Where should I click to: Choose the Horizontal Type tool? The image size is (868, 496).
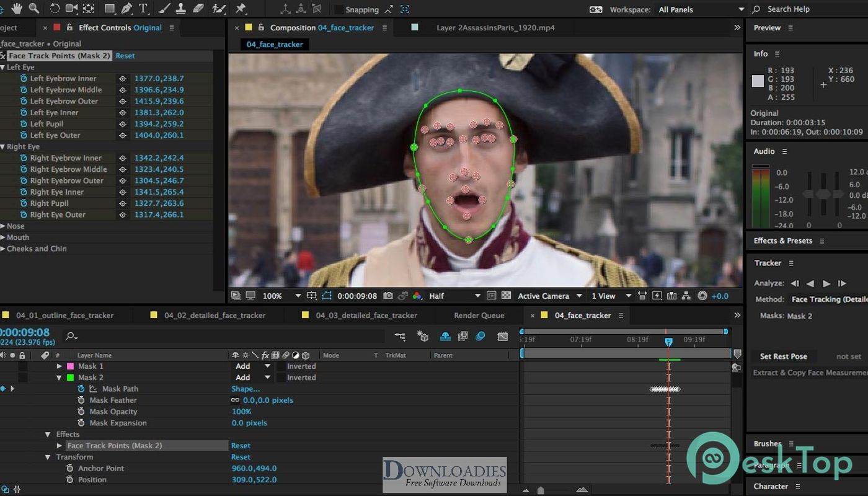143,8
